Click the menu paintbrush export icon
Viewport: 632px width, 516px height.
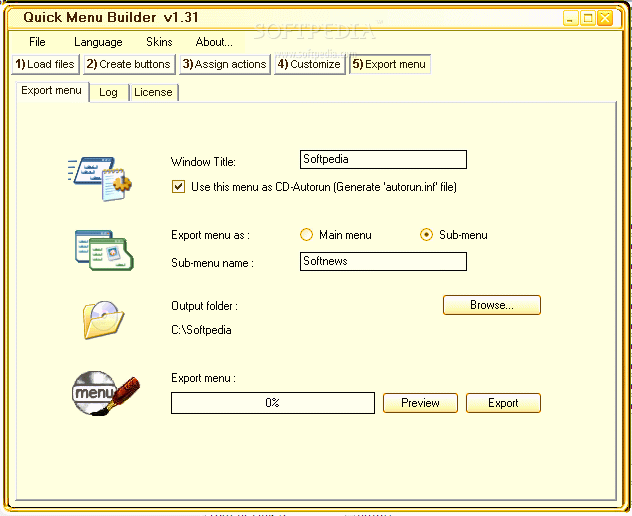pyautogui.click(x=106, y=393)
